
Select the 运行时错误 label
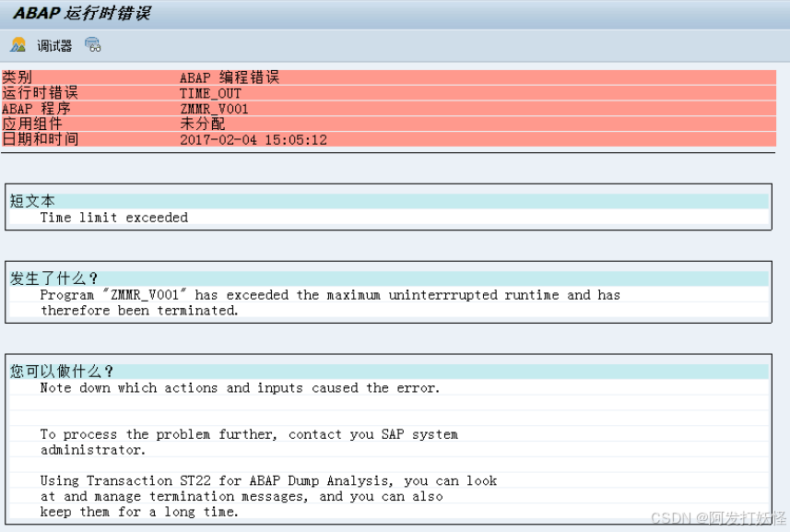[41, 93]
